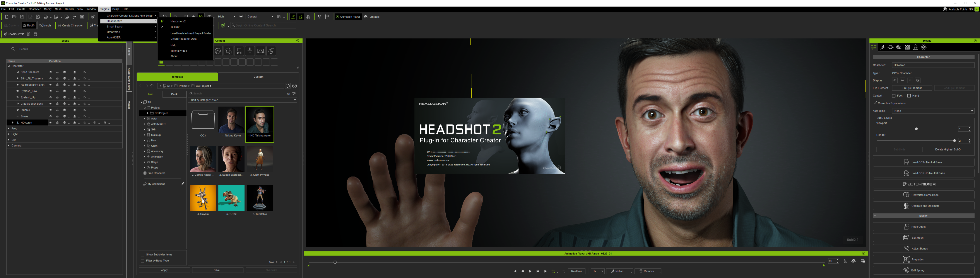Toggle visibility of HD Aaron row
The image size is (980, 278).
pos(51,123)
